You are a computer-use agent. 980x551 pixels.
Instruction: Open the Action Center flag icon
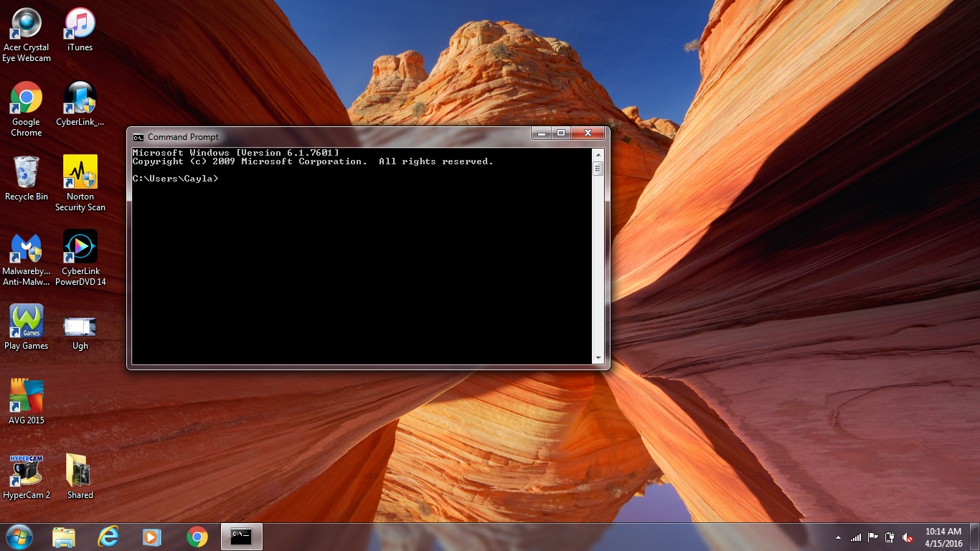click(873, 537)
